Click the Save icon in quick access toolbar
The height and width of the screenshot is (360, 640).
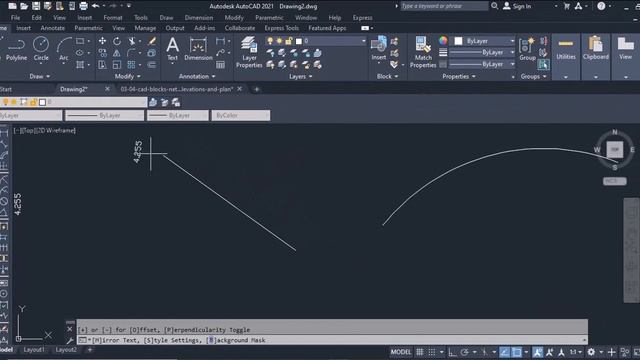pos(36,6)
